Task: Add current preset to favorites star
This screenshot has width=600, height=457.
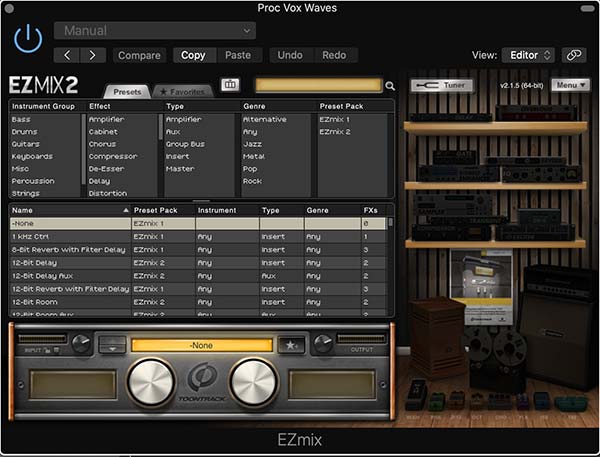Action: point(291,345)
